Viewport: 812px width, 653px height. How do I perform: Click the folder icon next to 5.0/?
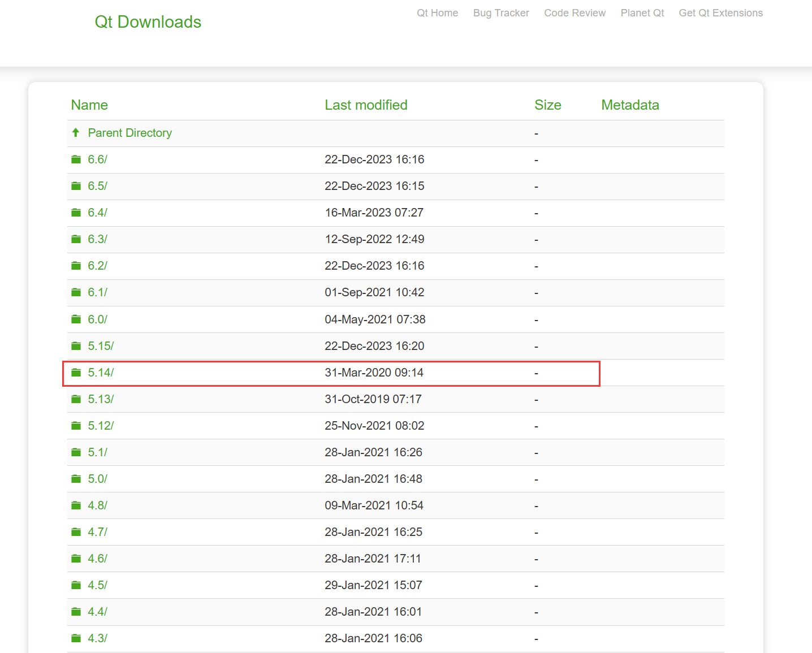76,479
